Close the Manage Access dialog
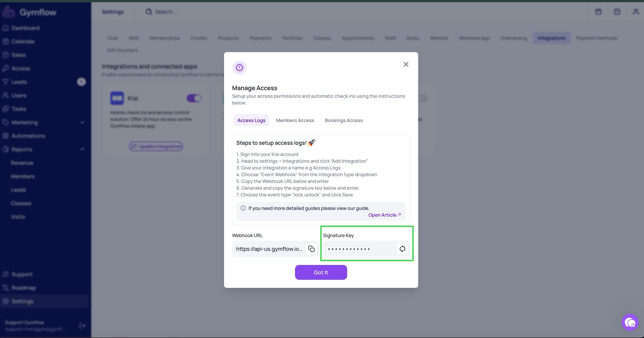This screenshot has width=644, height=338. click(406, 64)
